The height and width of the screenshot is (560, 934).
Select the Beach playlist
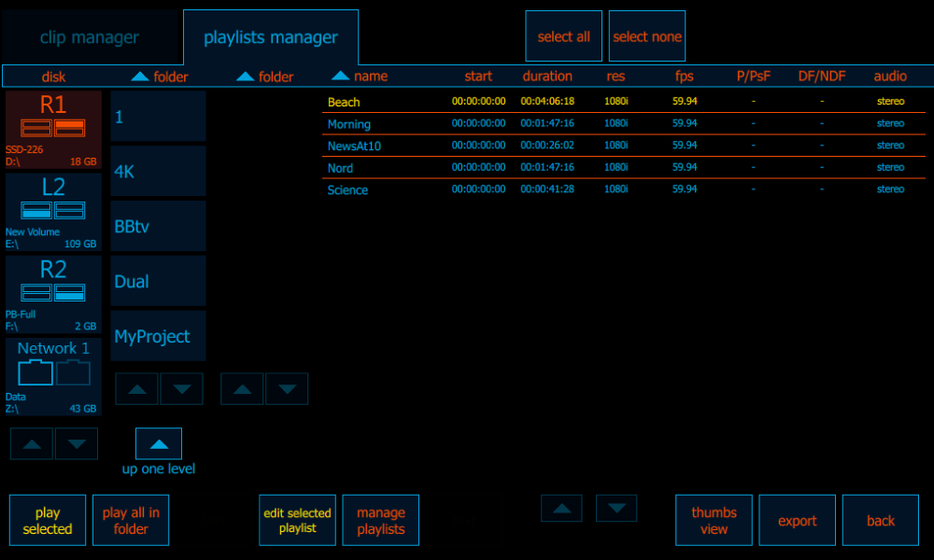[624, 102]
